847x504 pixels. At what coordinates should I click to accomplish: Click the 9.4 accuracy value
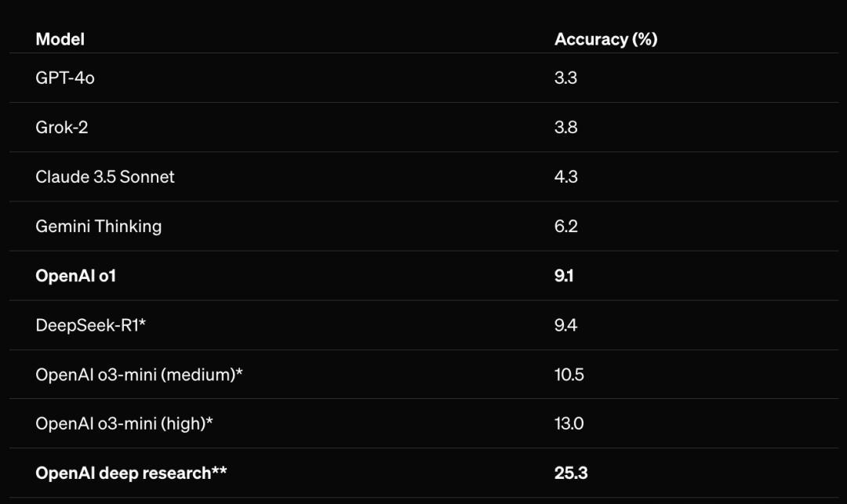point(565,325)
